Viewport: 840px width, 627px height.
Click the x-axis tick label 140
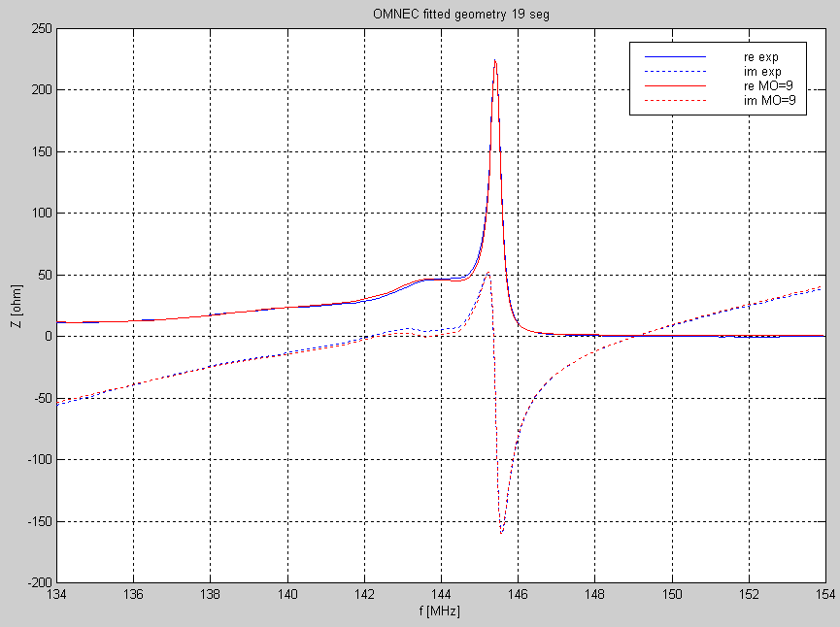coord(287,594)
